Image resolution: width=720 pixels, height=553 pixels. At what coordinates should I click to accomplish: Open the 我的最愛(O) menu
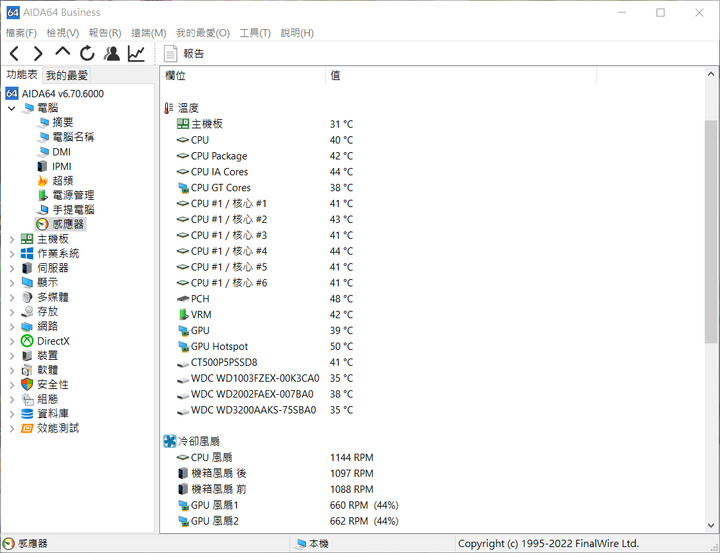click(x=202, y=33)
